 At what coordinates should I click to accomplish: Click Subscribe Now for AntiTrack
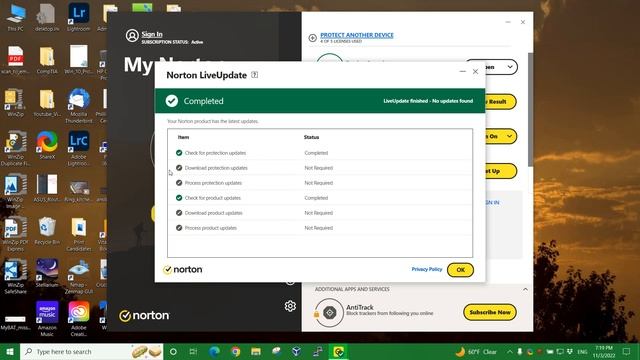click(x=490, y=312)
